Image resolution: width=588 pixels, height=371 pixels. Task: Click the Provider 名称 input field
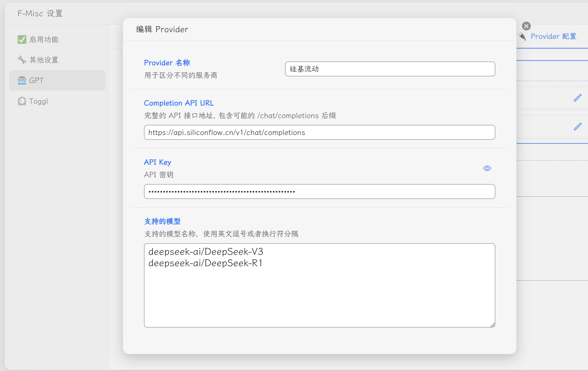click(x=390, y=69)
